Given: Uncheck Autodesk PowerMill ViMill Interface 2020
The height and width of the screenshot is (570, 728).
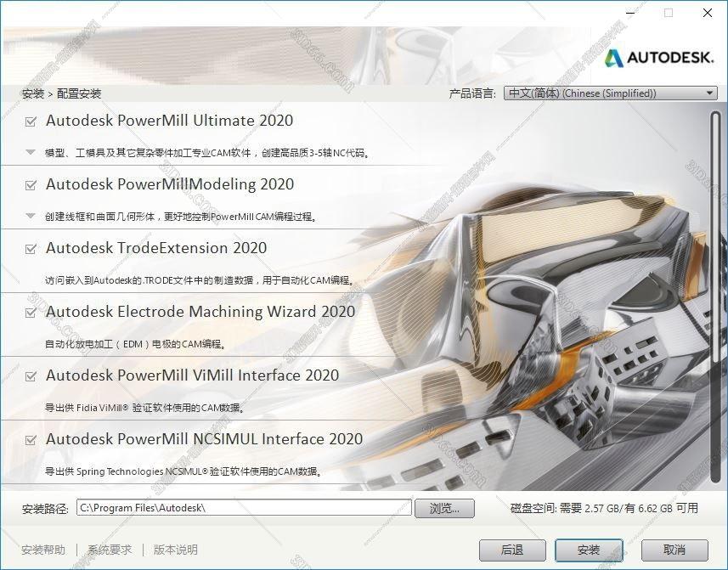Looking at the screenshot, I should (30, 375).
